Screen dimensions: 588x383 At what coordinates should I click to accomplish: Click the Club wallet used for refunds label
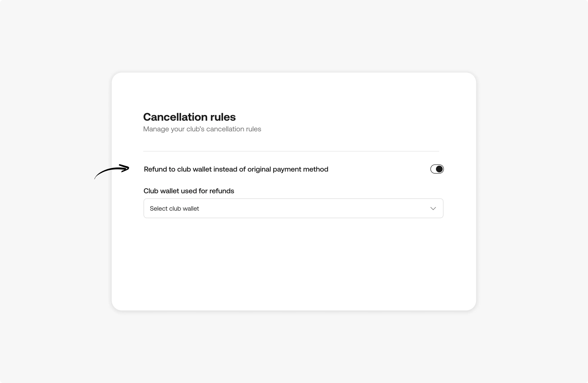[189, 191]
